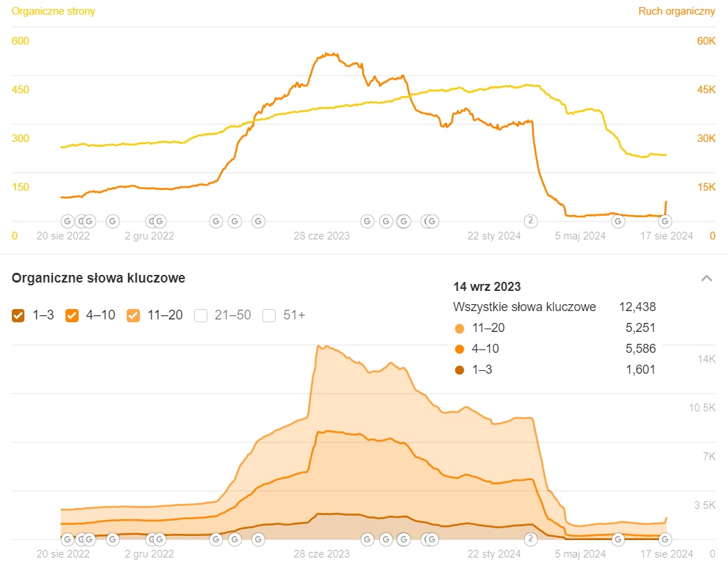Uncheck the 1–3 positions checkbox
This screenshot has height=570, width=728.
click(19, 316)
